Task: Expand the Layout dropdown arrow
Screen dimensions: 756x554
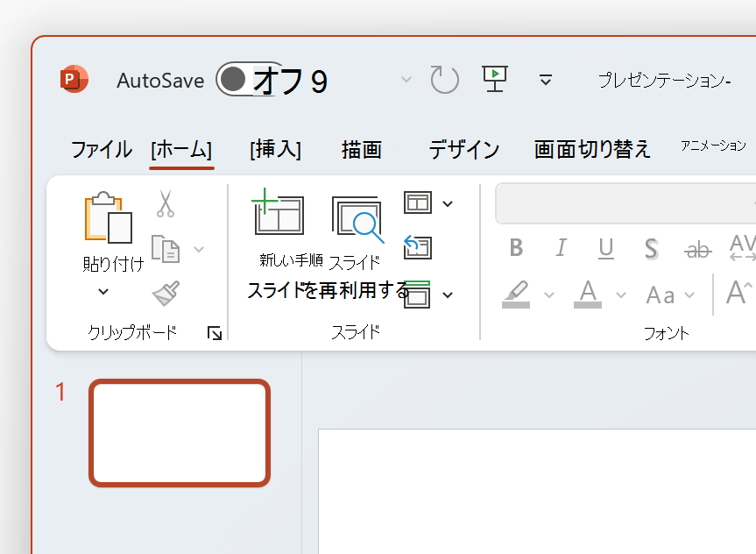Action: 448,203
